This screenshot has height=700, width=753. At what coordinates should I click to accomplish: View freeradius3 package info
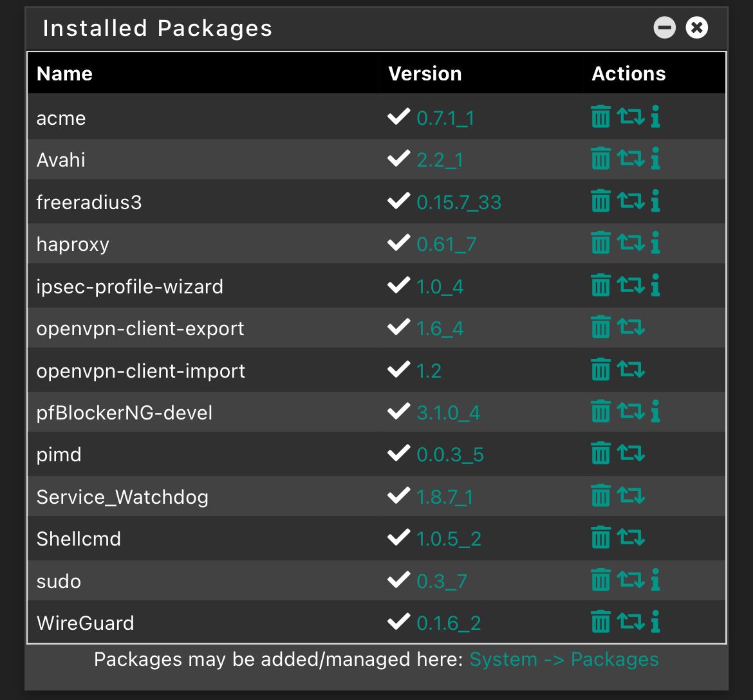(656, 201)
